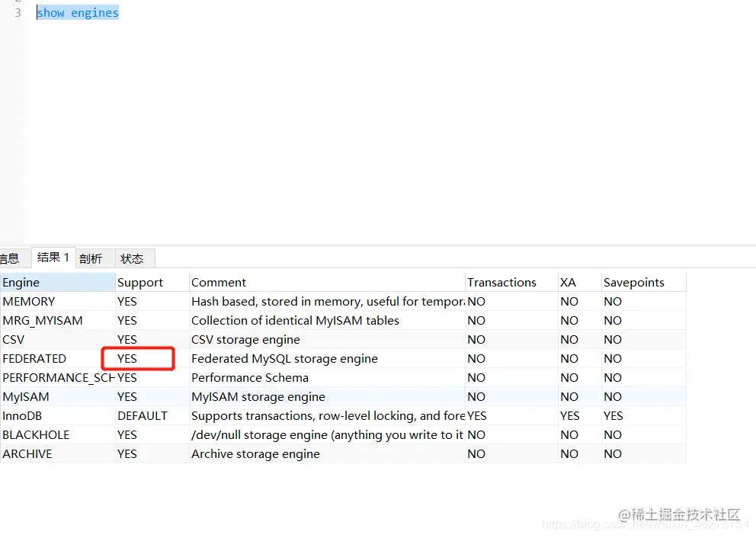Click the DEFAULT support cell for InnoDB
756x538 pixels.
152,415
